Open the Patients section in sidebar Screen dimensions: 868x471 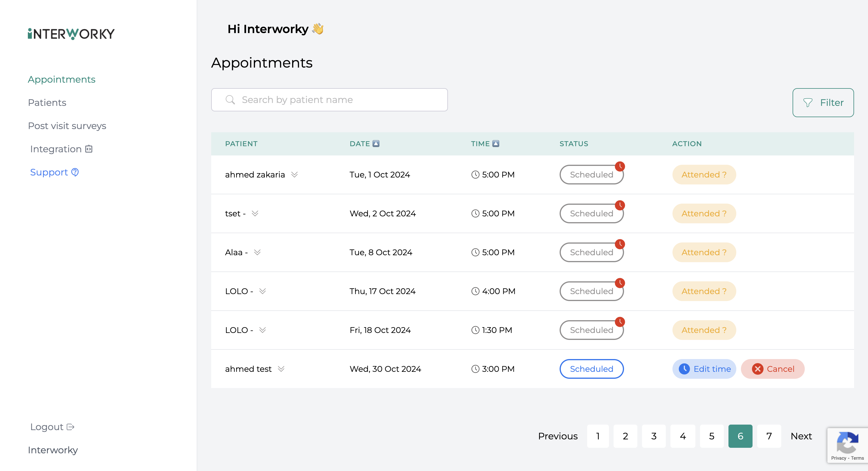tap(47, 102)
